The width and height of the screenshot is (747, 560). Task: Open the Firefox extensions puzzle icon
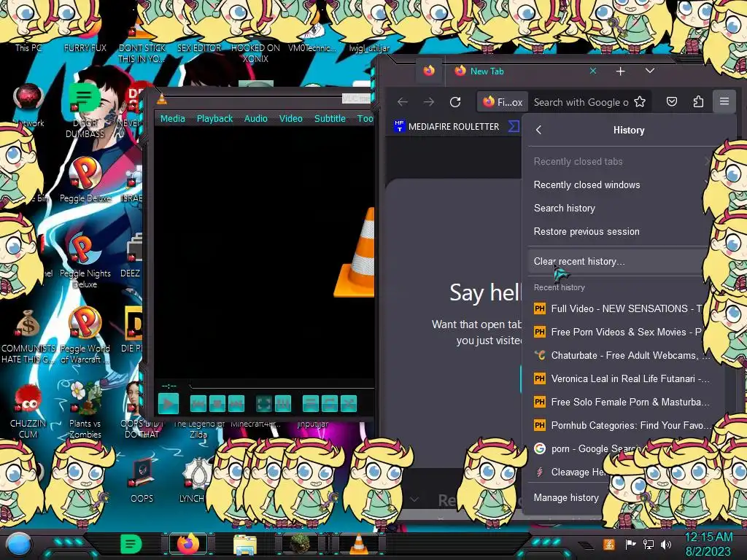698,102
